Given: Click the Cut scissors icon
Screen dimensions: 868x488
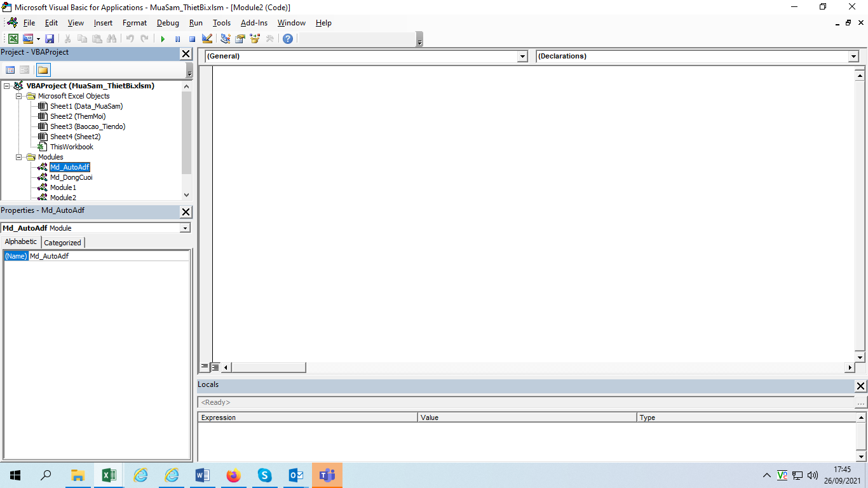Looking at the screenshot, I should (x=68, y=39).
